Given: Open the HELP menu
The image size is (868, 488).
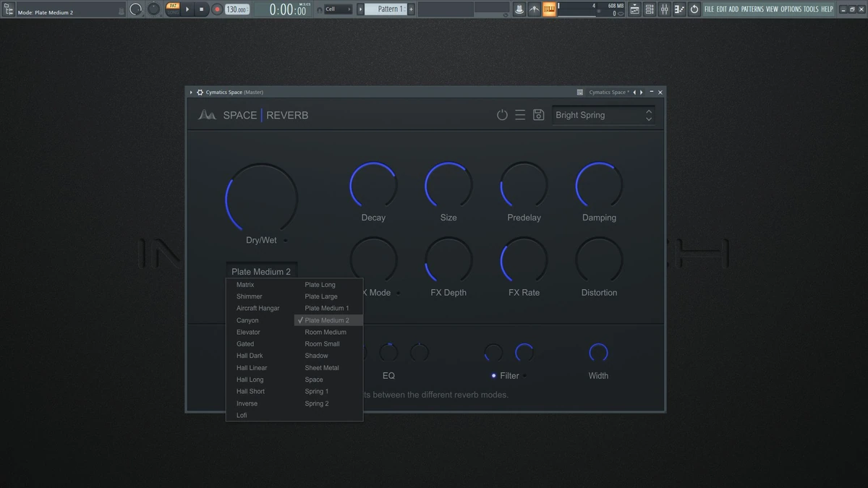Looking at the screenshot, I should click(x=827, y=9).
